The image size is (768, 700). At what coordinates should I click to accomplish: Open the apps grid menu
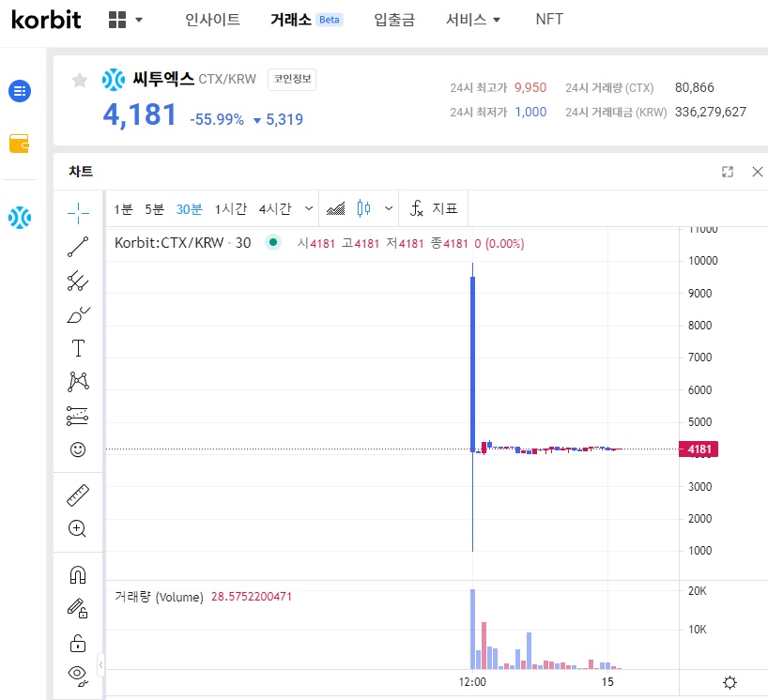[125, 20]
